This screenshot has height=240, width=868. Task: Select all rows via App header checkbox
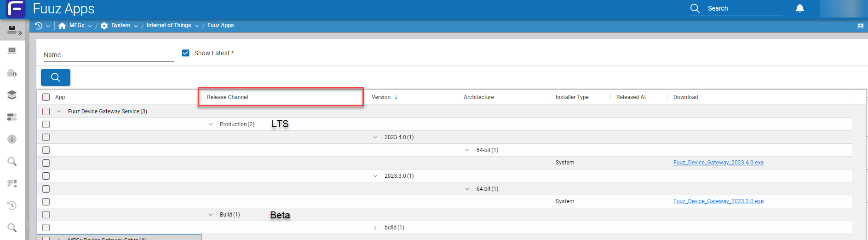(x=46, y=97)
